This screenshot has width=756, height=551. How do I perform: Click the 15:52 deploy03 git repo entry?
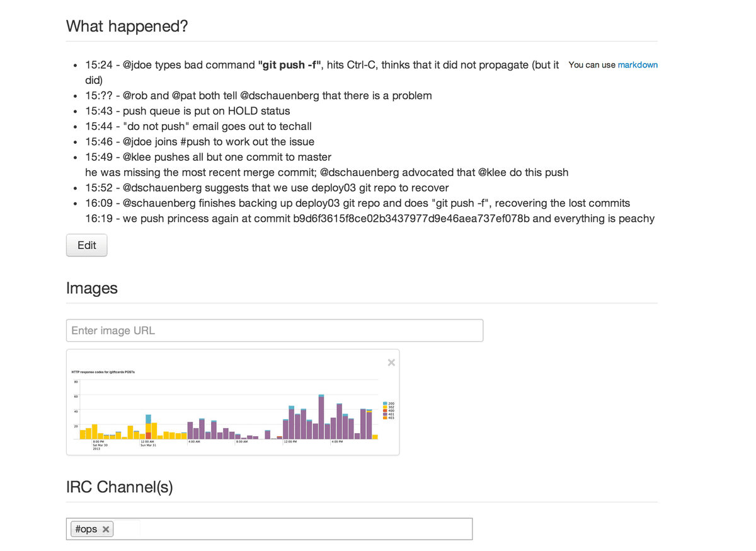(x=267, y=188)
